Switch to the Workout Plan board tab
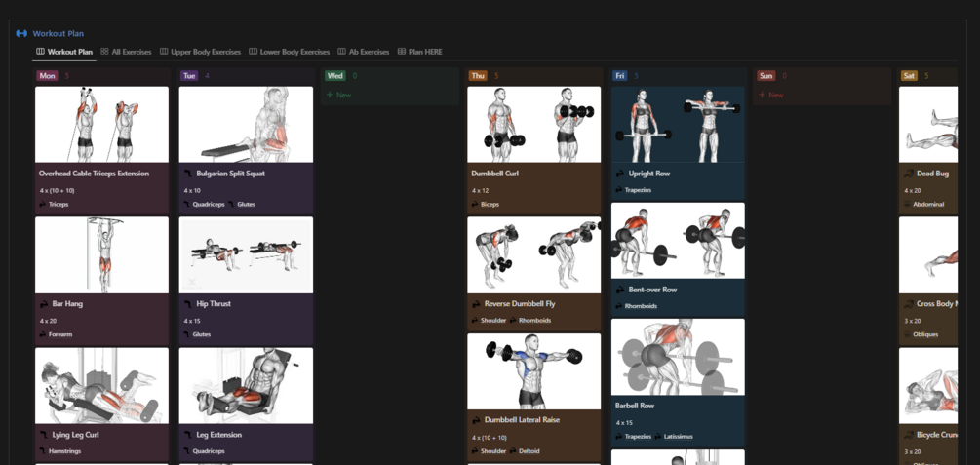This screenshot has height=465, width=980. (64, 52)
